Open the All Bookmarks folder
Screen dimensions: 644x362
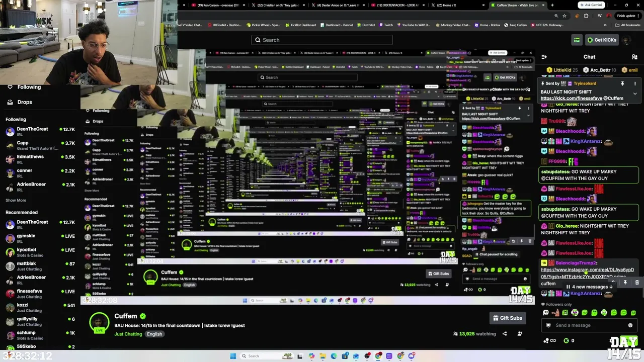pos(627,25)
